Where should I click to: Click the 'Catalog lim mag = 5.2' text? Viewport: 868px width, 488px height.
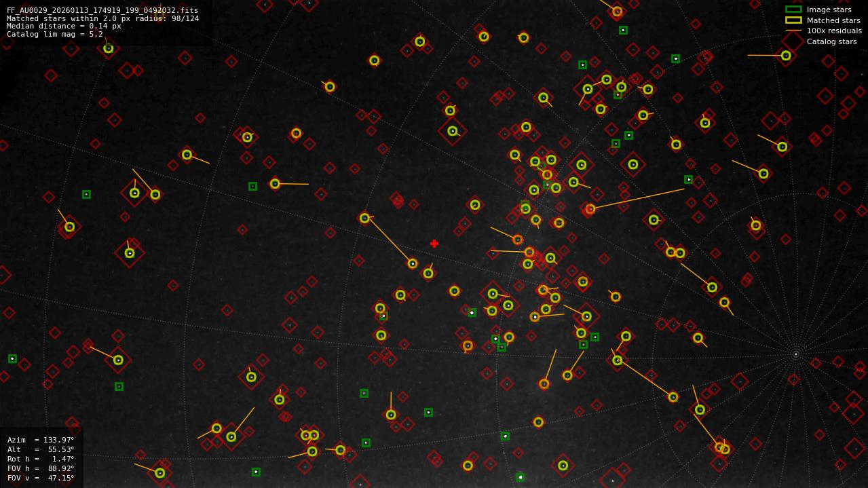55,34
